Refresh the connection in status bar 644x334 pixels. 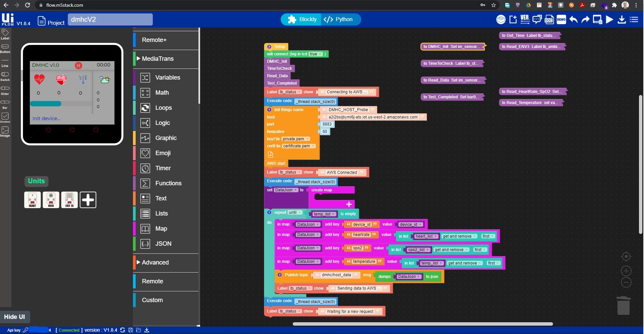[x=123, y=330]
